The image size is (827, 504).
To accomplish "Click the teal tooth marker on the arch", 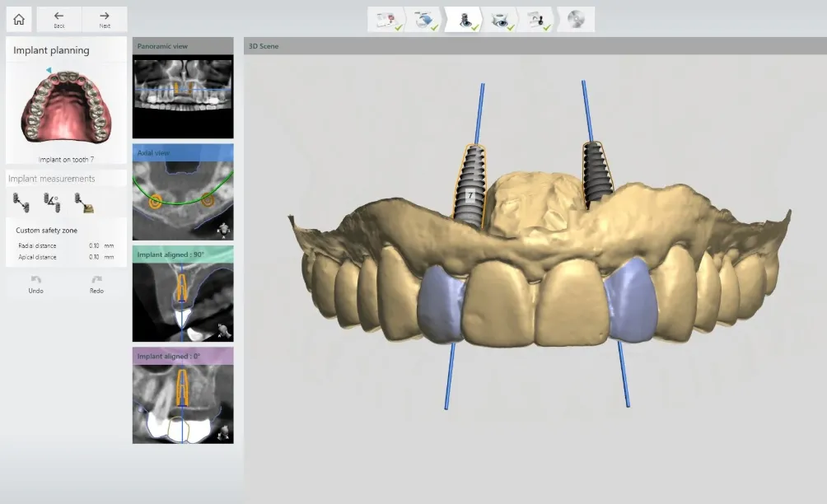I will coord(49,70).
